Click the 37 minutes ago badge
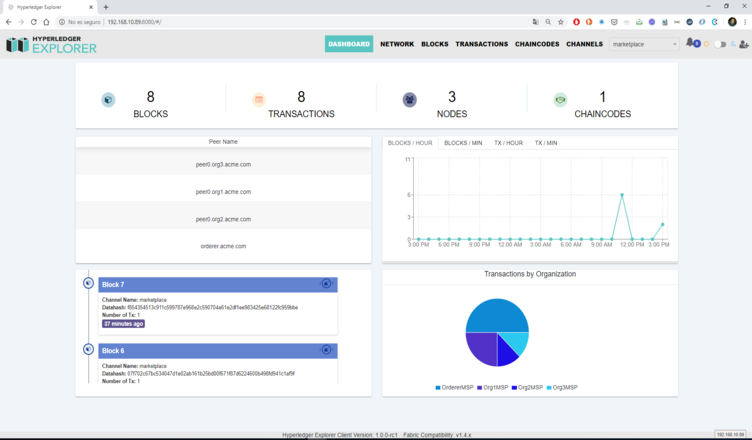 click(x=123, y=324)
